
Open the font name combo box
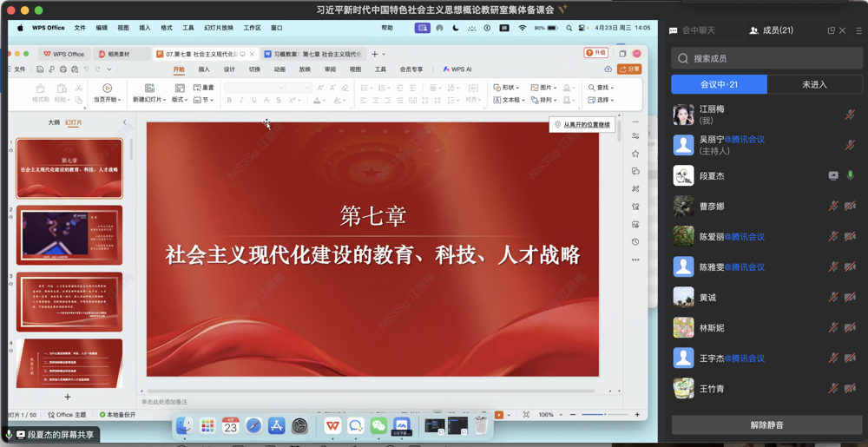click(x=254, y=88)
